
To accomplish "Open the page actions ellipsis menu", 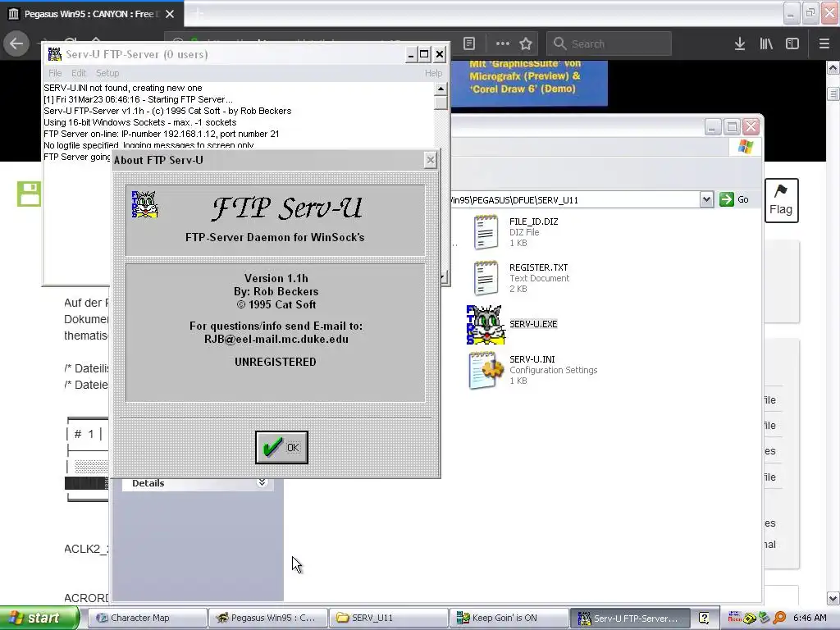I will (x=502, y=43).
